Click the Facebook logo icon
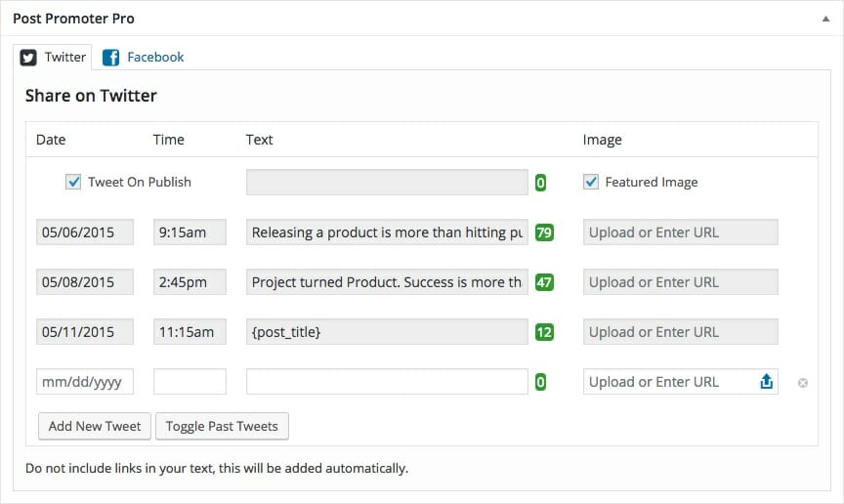844x504 pixels. click(x=111, y=57)
